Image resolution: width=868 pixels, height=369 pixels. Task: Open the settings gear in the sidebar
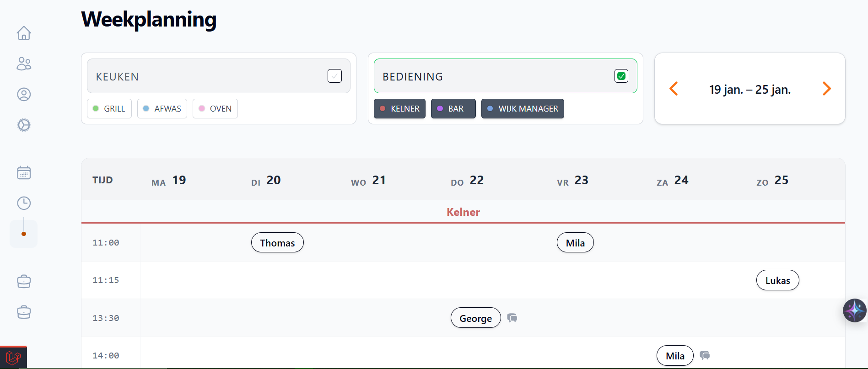click(x=24, y=125)
